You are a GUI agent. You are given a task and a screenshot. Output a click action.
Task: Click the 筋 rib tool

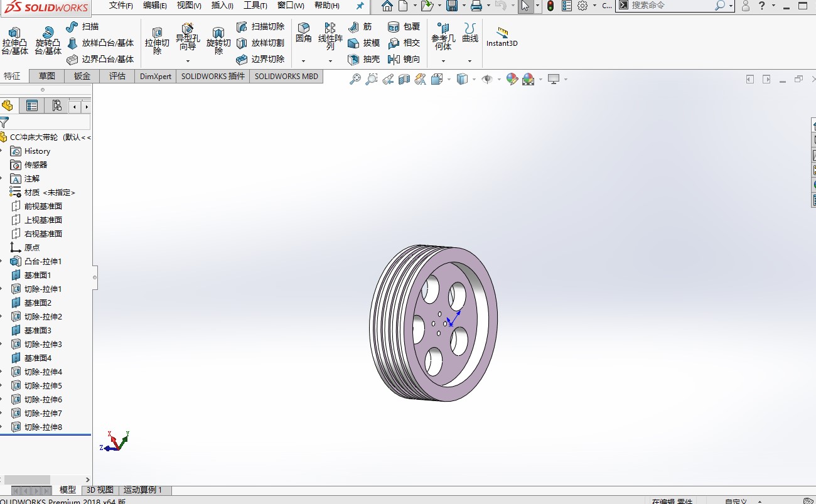point(360,27)
